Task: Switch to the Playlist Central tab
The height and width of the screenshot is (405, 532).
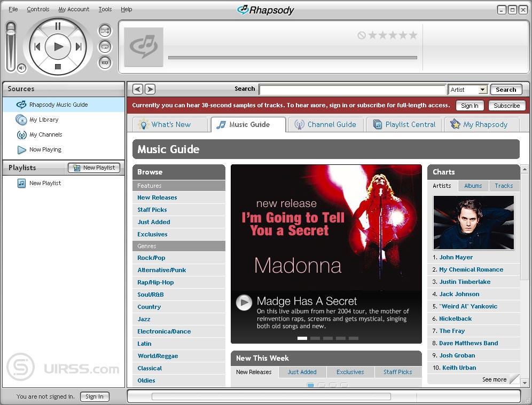Action: [404, 125]
